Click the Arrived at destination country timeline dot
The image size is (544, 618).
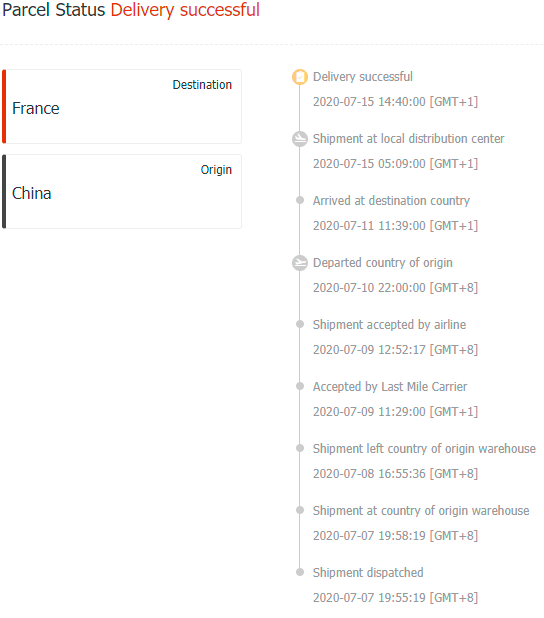(300, 200)
